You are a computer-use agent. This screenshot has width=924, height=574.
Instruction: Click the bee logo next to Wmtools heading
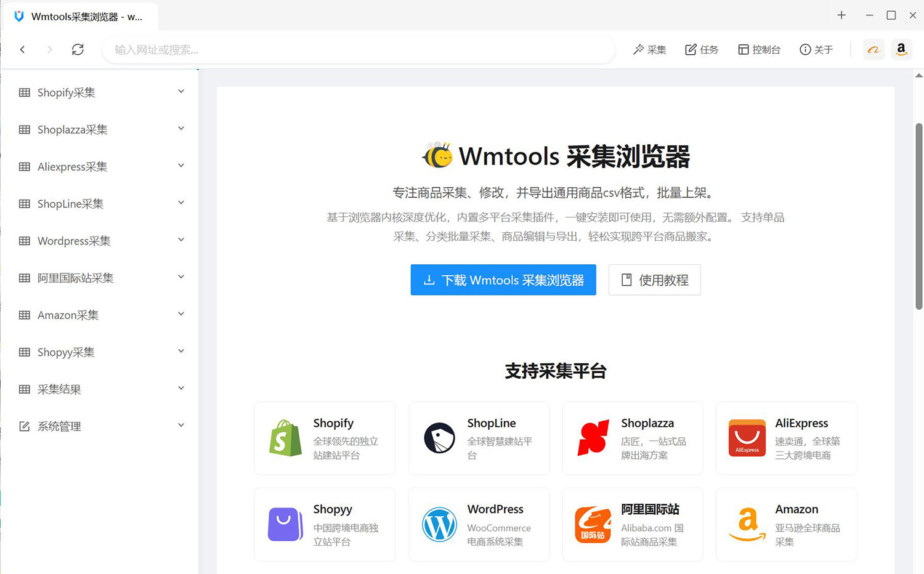pyautogui.click(x=437, y=155)
